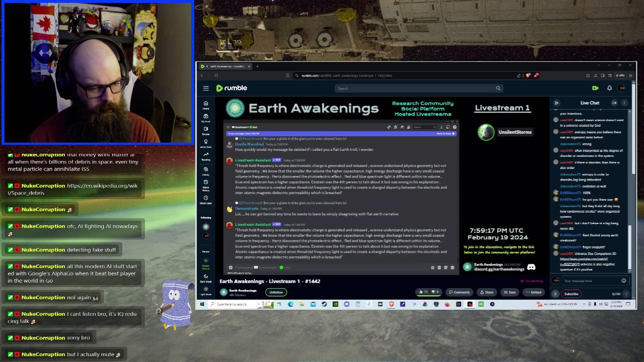This screenshot has width=644, height=362.
Task: Click the Unfollow button
Action: 276,292
